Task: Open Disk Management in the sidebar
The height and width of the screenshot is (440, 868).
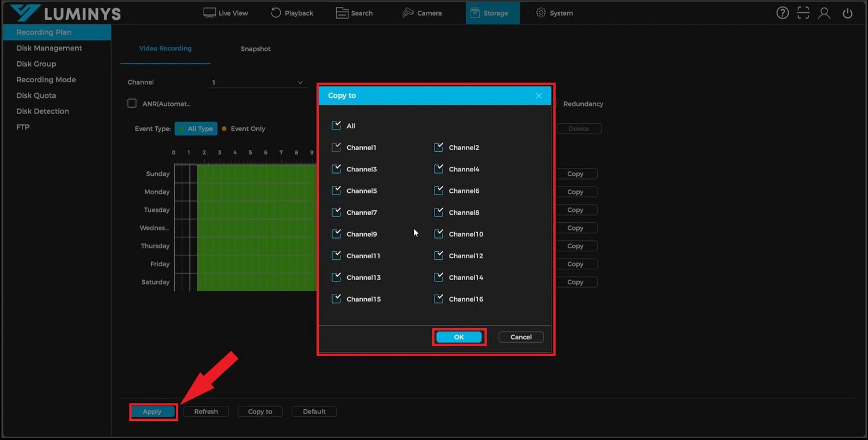Action: pos(49,48)
